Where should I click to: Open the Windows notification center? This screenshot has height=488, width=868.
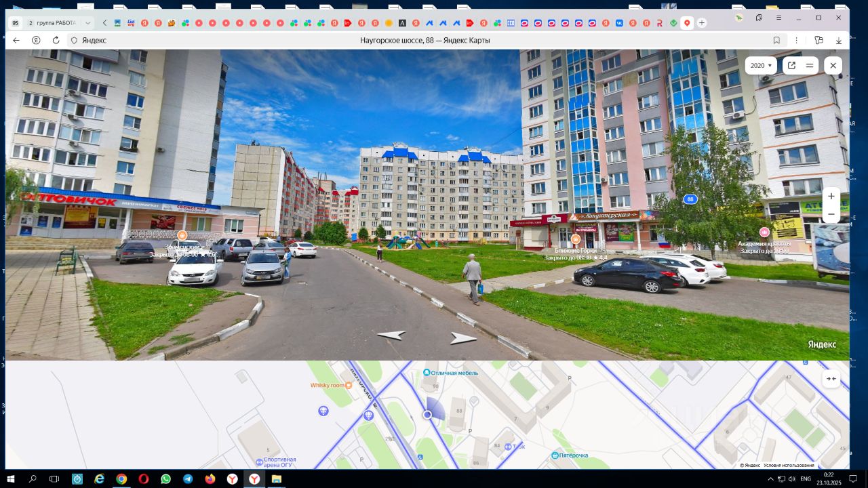pyautogui.click(x=853, y=479)
